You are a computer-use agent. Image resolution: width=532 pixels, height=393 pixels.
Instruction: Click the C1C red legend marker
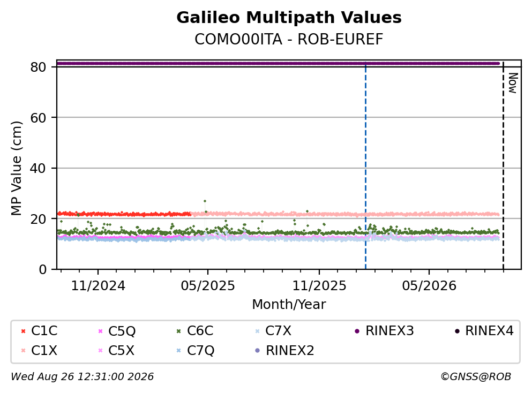click(x=23, y=331)
